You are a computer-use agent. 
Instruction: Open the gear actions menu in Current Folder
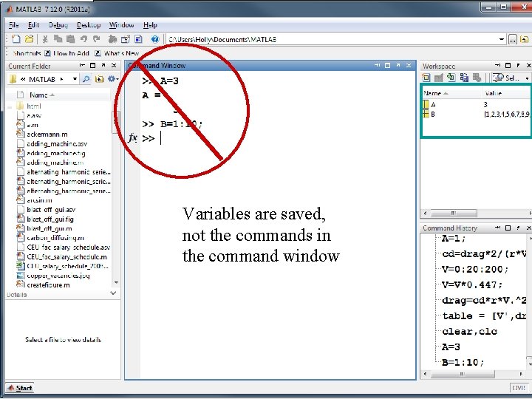(x=113, y=79)
